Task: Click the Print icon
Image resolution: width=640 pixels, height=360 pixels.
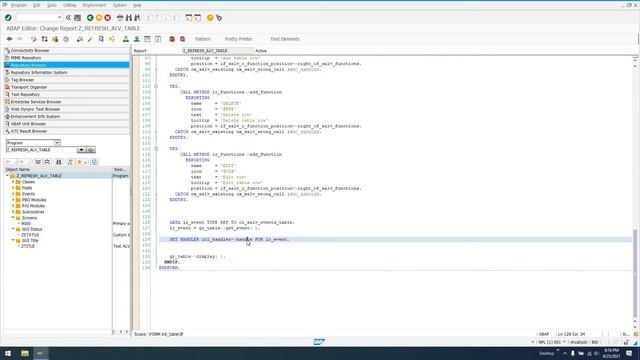Action: pos(120,18)
